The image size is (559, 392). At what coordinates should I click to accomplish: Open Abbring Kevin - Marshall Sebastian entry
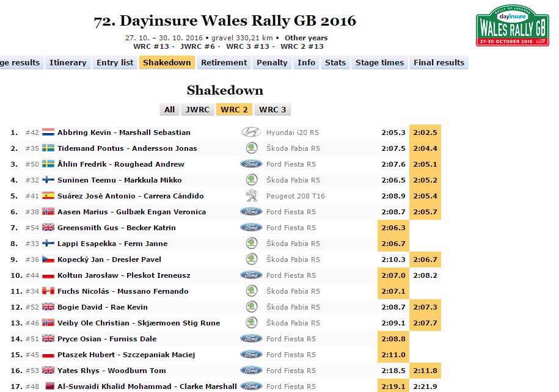[123, 132]
